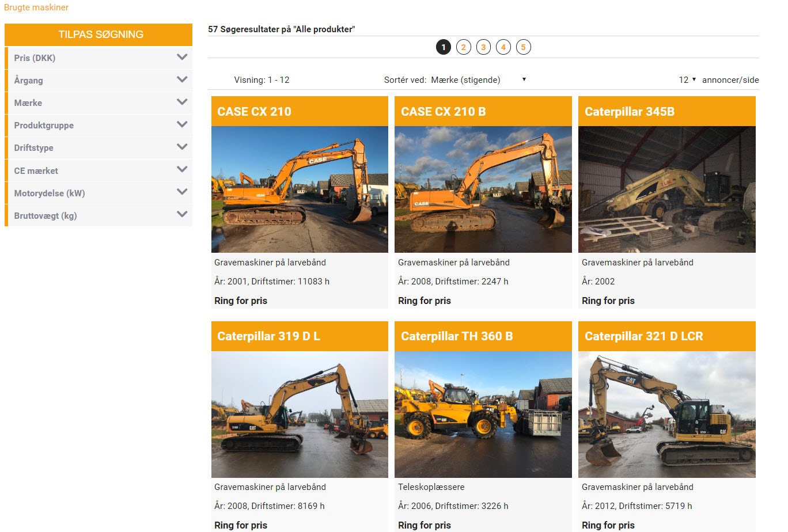Screen dimensions: 788x532
Task: Click 'Ring for pris' under CASE CX 210 B
Action: tap(425, 301)
